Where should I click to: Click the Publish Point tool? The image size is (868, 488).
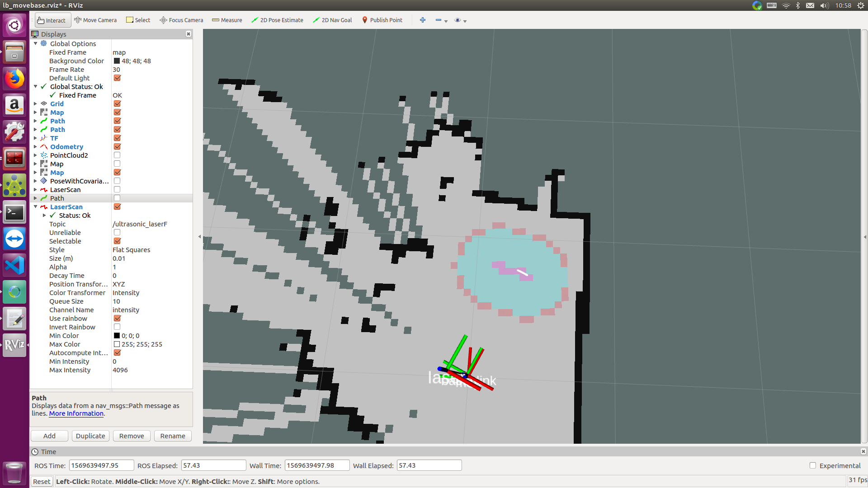(x=382, y=20)
